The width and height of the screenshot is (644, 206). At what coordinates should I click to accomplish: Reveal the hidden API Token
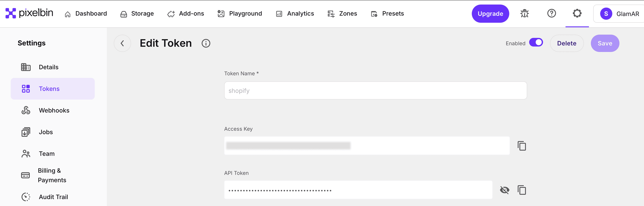coord(505,190)
